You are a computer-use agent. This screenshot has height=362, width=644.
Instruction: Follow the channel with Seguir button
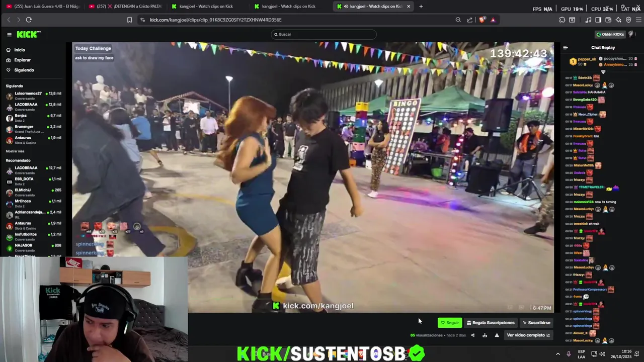(450, 323)
